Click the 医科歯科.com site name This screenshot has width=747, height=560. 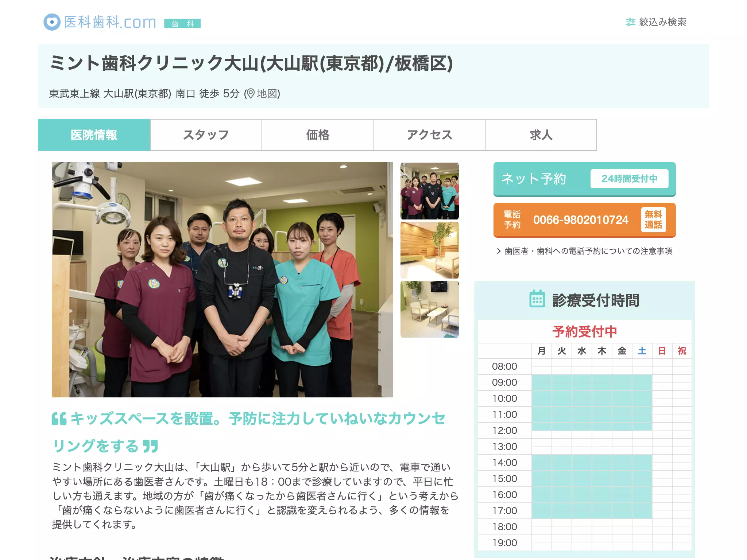110,22
